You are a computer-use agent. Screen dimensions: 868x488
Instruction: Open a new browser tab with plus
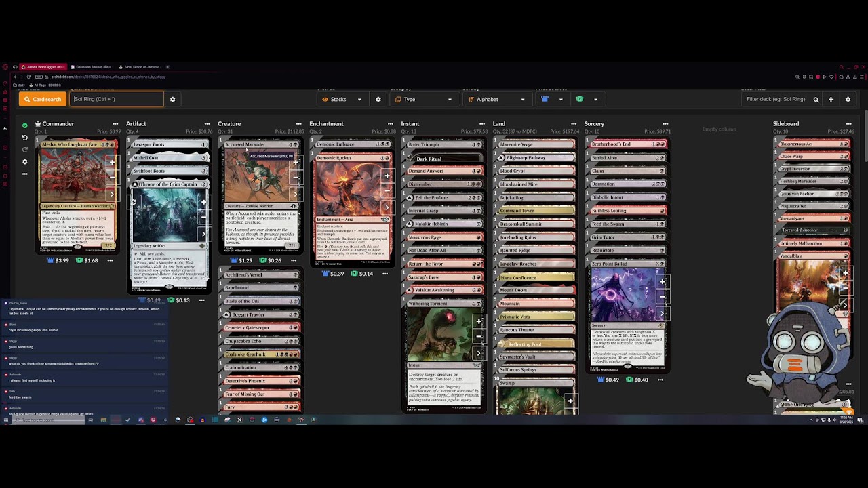point(167,67)
